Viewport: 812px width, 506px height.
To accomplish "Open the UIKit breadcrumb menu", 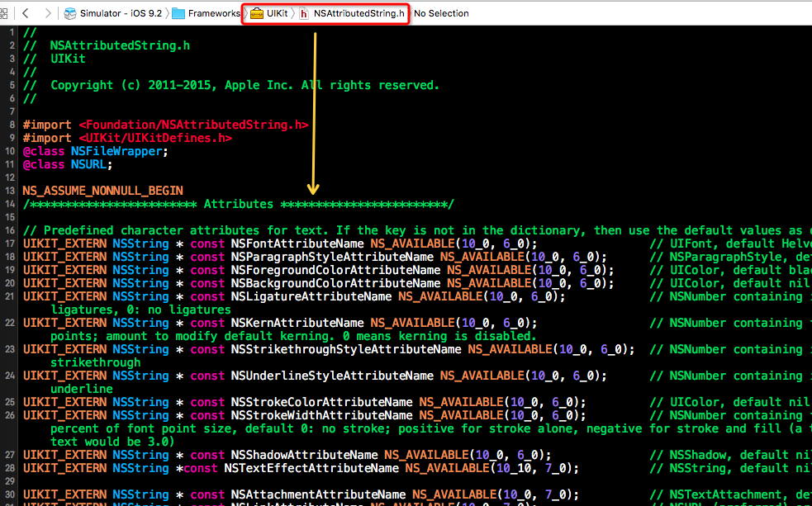I will click(x=278, y=13).
